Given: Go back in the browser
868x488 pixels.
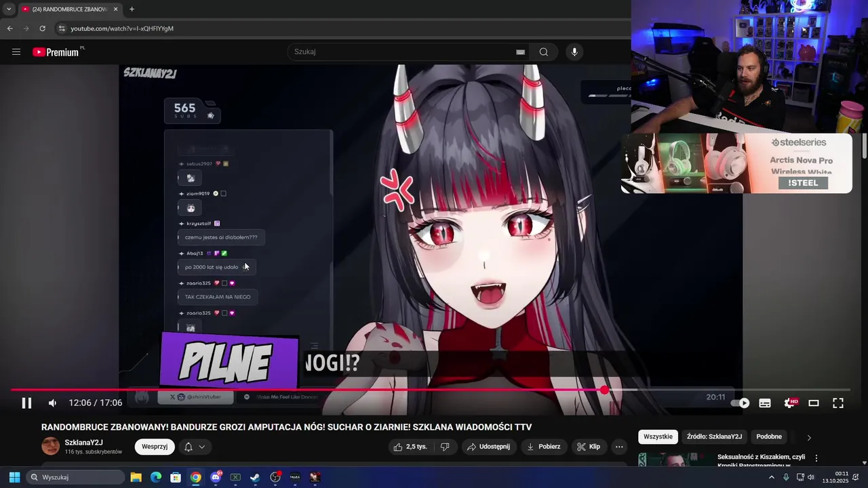Looking at the screenshot, I should (x=9, y=28).
